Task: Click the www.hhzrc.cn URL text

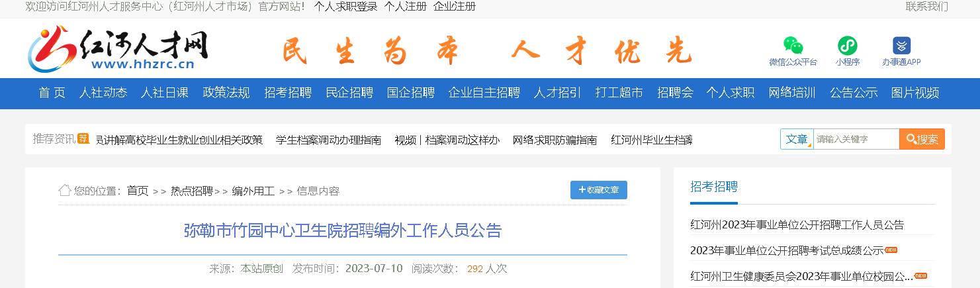Action: click(x=142, y=64)
